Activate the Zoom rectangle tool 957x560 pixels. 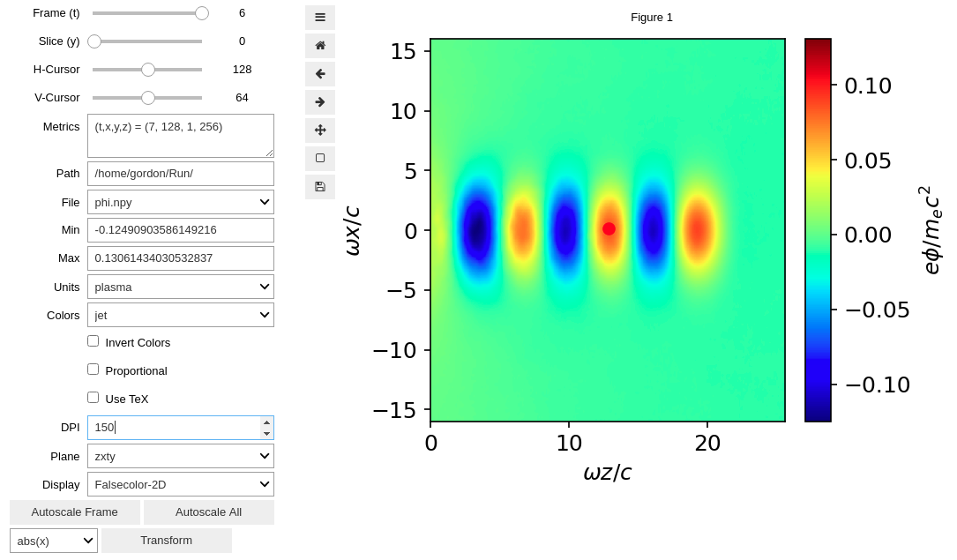tap(320, 158)
